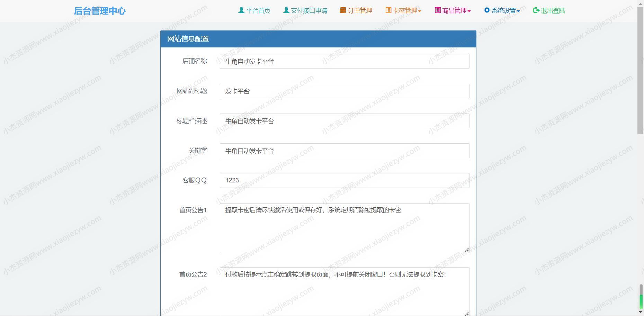Click inside the 首页公告1 textarea
Viewport: 644px width, 316px height.
(x=345, y=228)
